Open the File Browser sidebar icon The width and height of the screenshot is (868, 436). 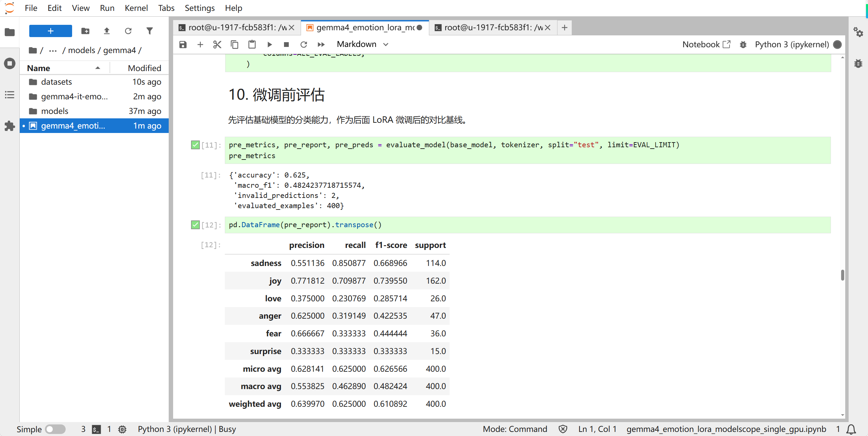(x=10, y=32)
